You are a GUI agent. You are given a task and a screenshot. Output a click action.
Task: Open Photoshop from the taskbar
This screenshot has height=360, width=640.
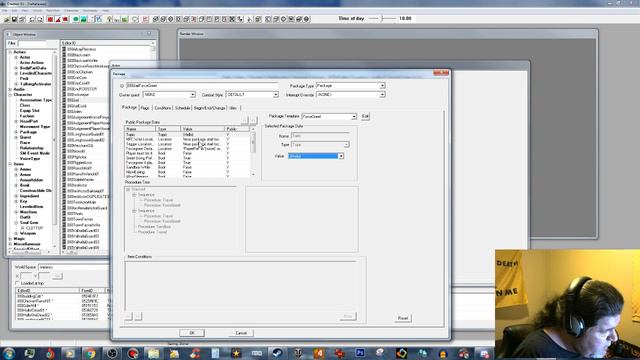(360, 353)
